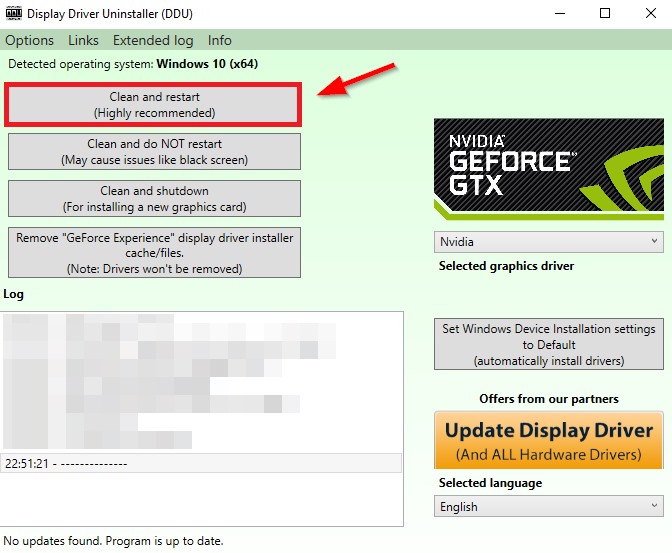Click the Update Display Driver offer
Viewport: 672px width, 553px height.
point(549,440)
